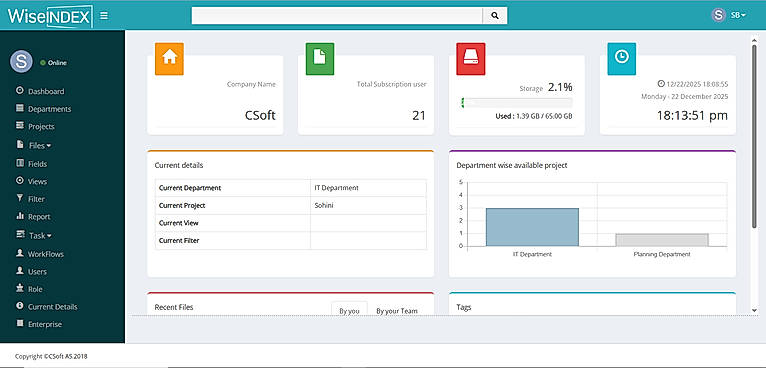Click the Users person icon

coord(20,271)
